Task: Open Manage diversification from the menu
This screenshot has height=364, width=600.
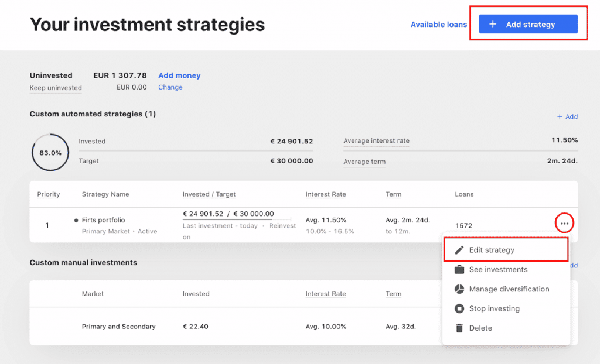Action: click(506, 289)
